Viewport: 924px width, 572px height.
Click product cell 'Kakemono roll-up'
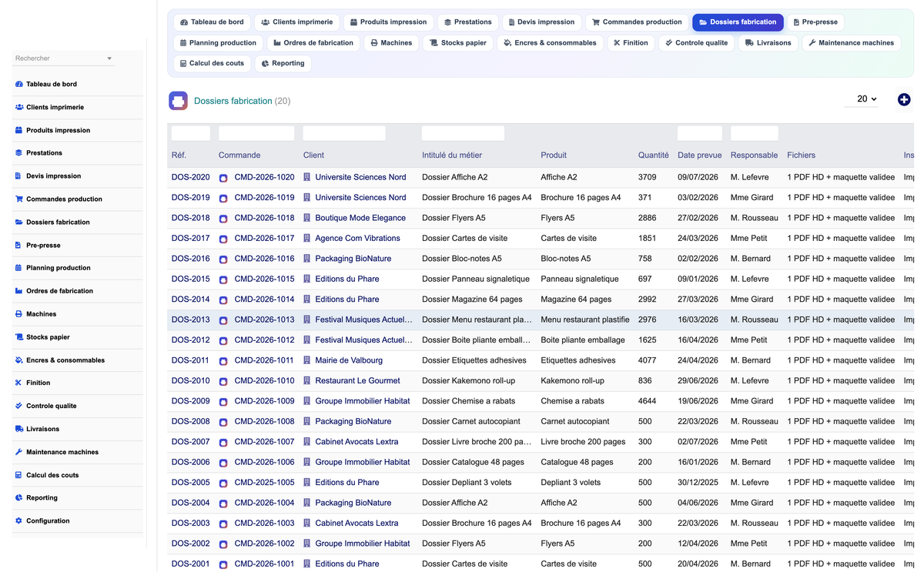572,380
